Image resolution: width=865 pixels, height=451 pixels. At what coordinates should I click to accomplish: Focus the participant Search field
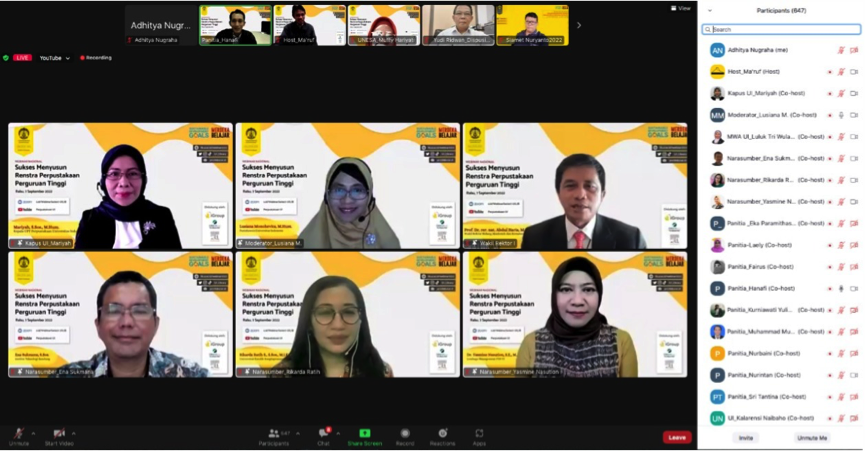781,30
